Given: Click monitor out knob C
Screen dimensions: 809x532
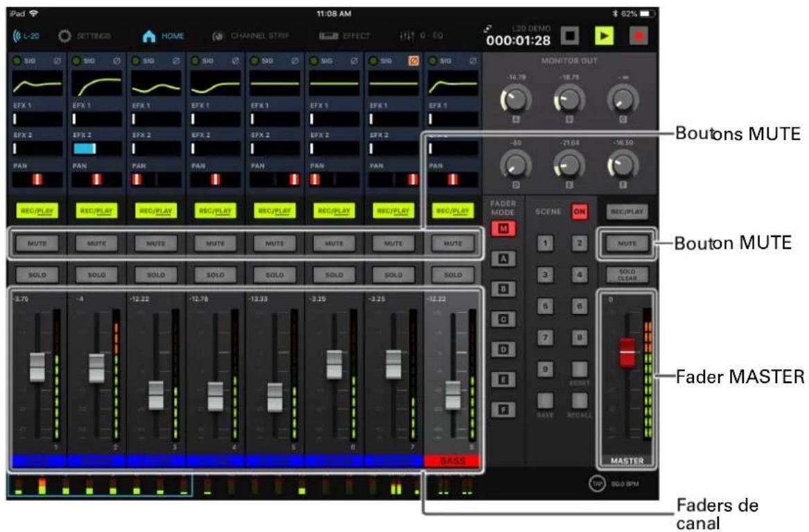Looking at the screenshot, I should (623, 100).
